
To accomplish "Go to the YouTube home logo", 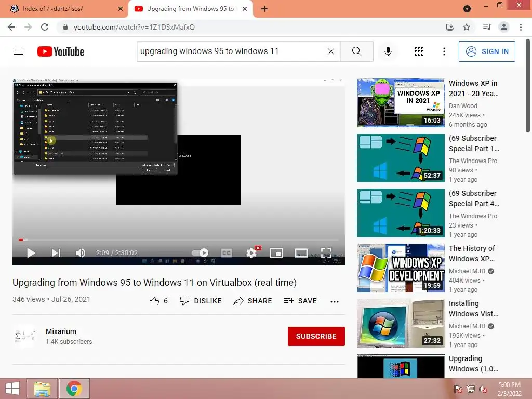I will (x=61, y=51).
